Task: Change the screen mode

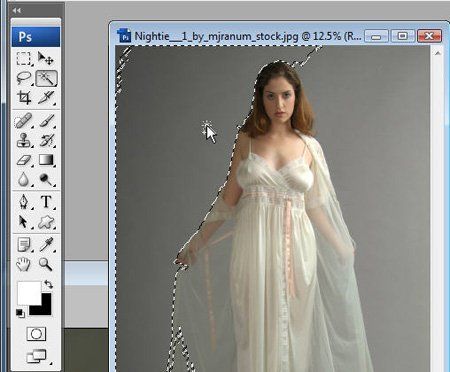Action: [x=37, y=356]
